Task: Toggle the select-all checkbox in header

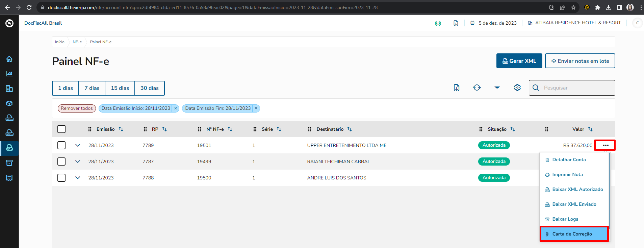Action: coord(61,129)
